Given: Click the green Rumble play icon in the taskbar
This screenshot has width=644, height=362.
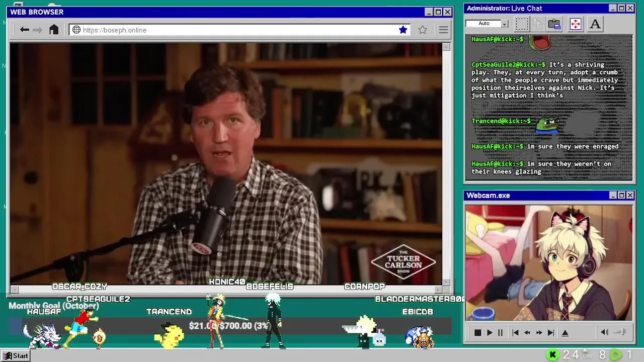Looking at the screenshot, I should click(616, 355).
